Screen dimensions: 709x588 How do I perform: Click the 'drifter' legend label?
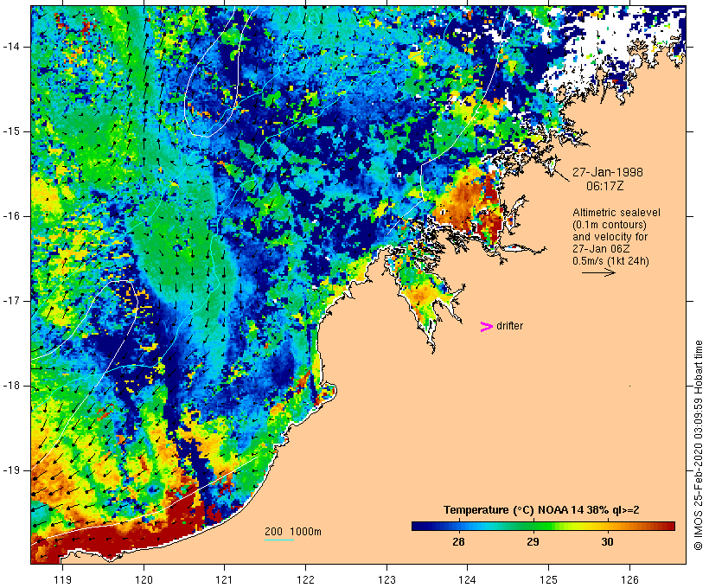(509, 326)
